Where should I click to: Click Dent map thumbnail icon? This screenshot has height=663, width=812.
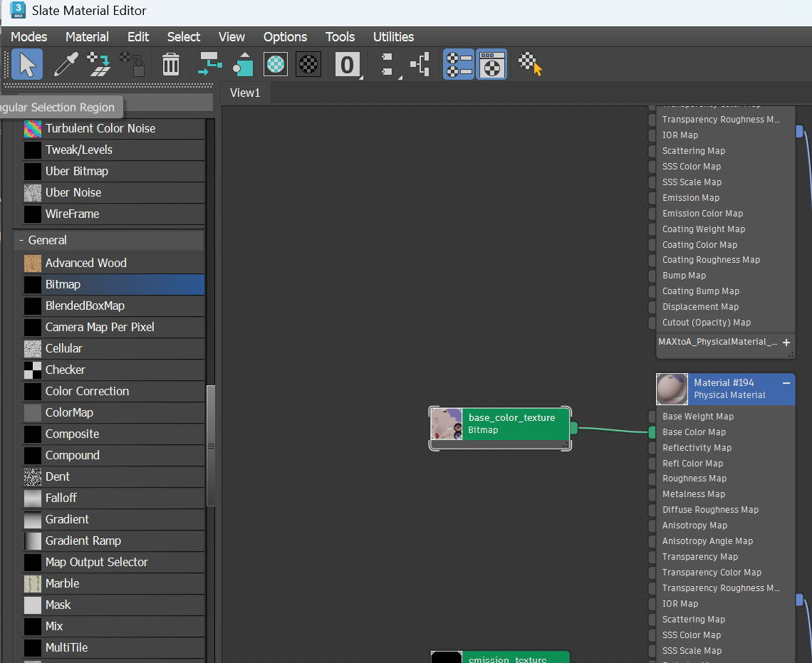(x=33, y=477)
